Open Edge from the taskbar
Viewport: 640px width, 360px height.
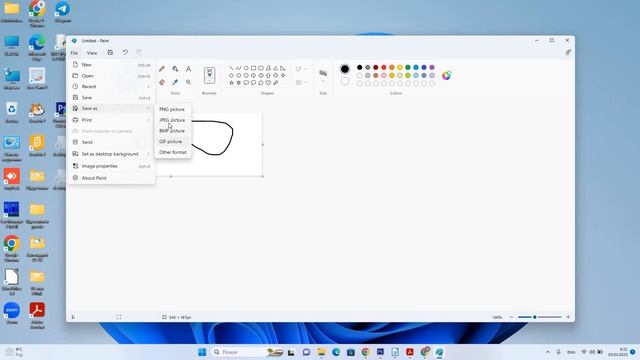coord(336,352)
